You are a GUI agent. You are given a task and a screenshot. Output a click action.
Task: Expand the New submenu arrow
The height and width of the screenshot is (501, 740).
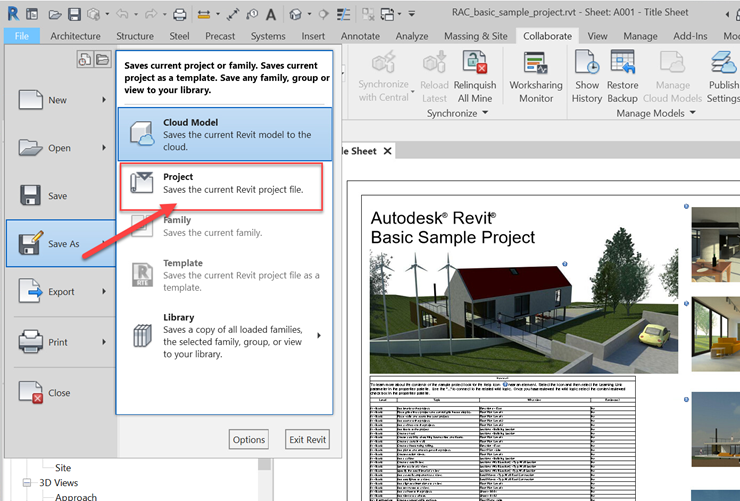click(104, 100)
